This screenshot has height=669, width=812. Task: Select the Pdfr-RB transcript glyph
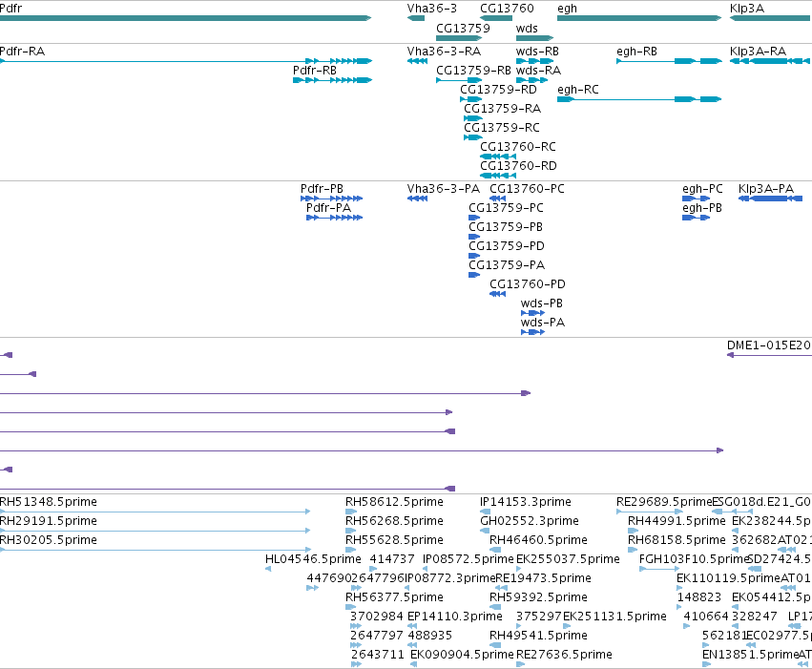pyautogui.click(x=332, y=80)
